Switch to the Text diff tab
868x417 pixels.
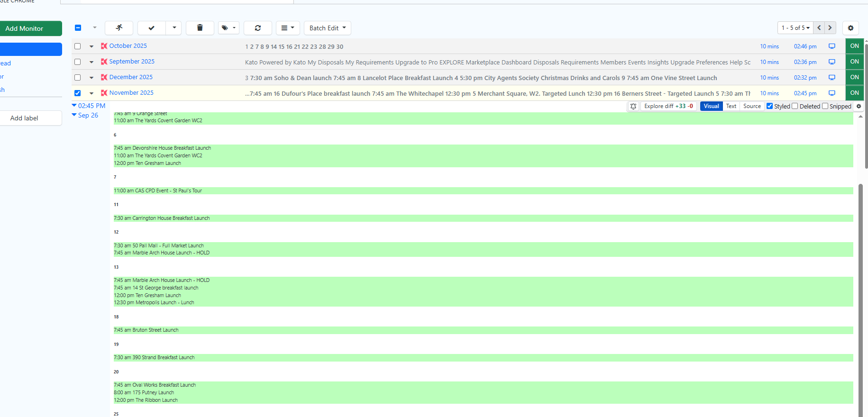(731, 106)
